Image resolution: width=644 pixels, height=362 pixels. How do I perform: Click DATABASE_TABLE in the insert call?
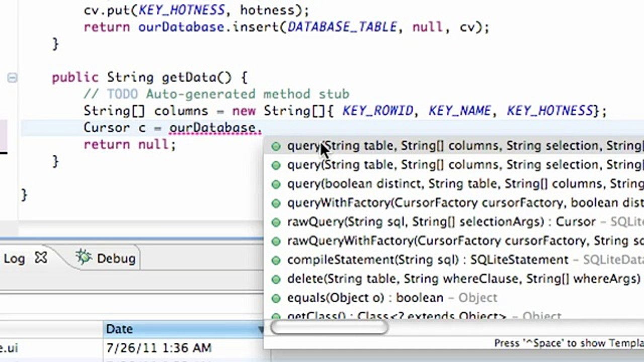[x=342, y=27]
